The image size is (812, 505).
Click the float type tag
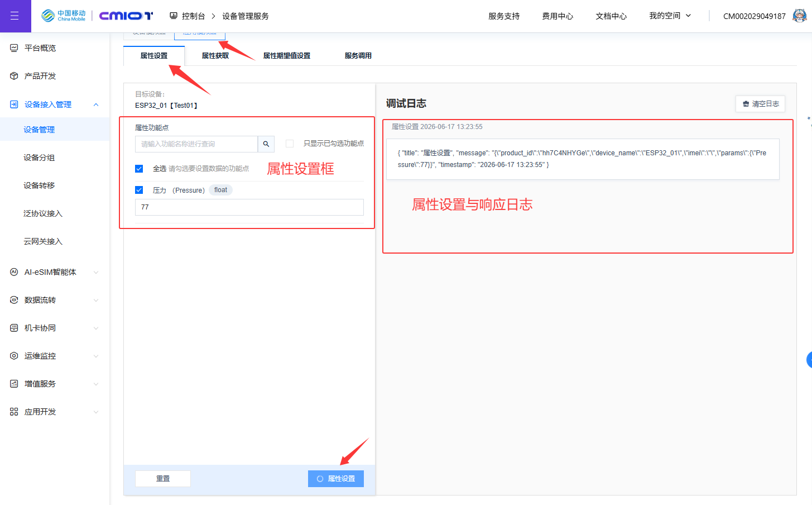(x=221, y=190)
